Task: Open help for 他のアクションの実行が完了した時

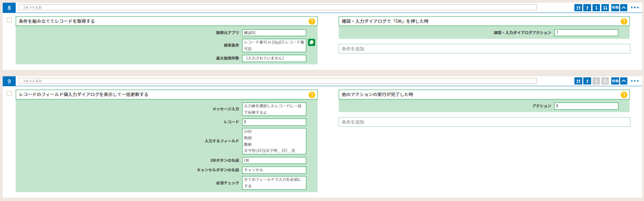Action: tap(624, 95)
